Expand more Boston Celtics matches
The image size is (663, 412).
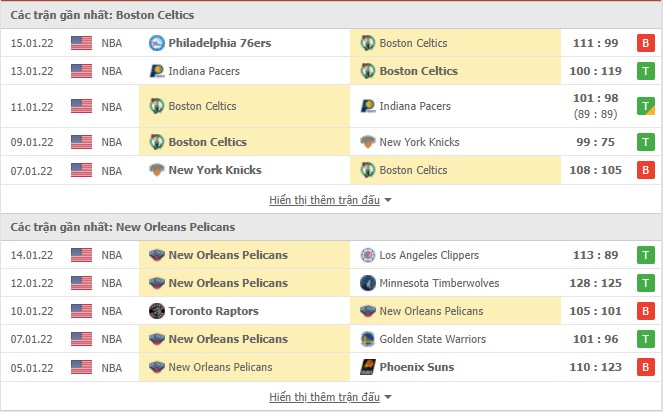pyautogui.click(x=330, y=200)
